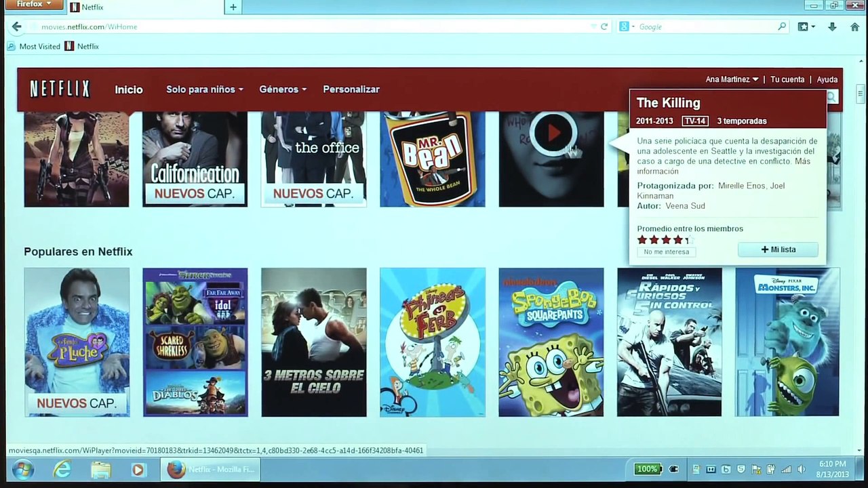868x488 pixels.
Task: Open Rápidos y Furiosos 5in Control poster
Action: pos(669,342)
